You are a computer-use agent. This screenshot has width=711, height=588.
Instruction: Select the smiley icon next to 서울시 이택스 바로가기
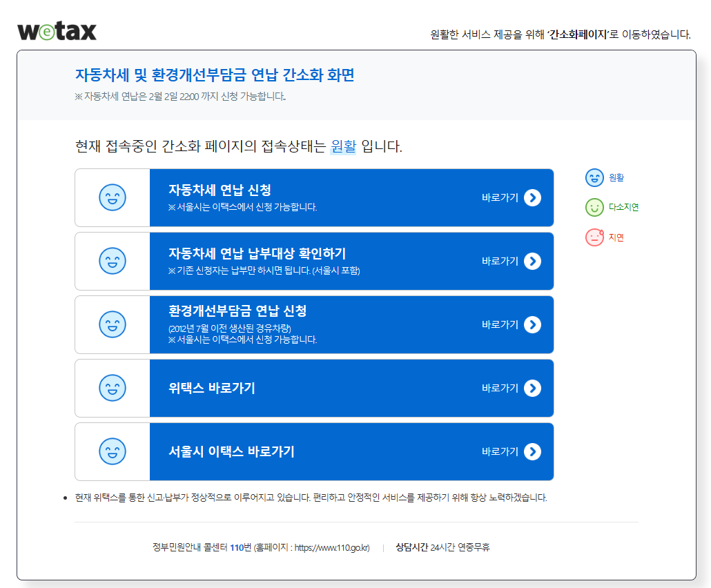tap(113, 451)
